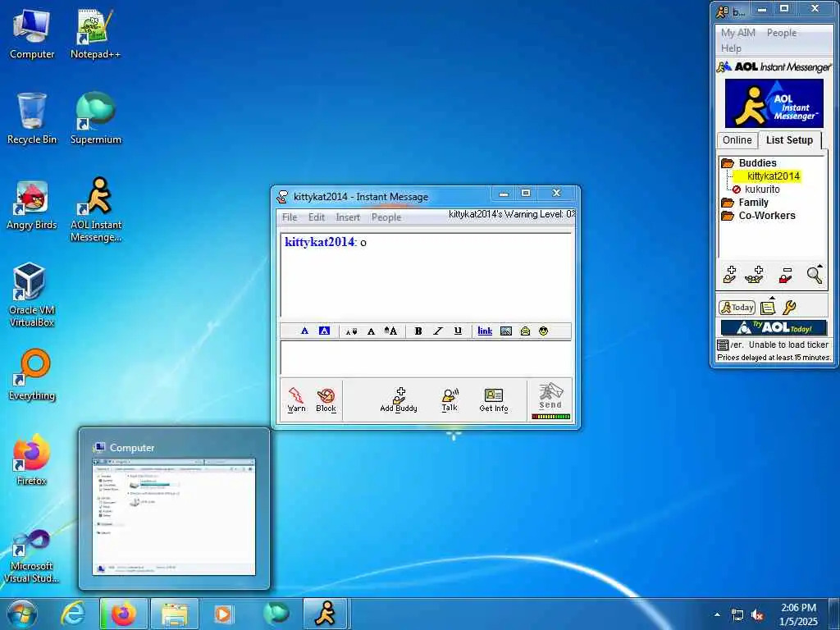The height and width of the screenshot is (630, 840).
Task: Open preferences with the wrench icon
Action: (x=789, y=308)
